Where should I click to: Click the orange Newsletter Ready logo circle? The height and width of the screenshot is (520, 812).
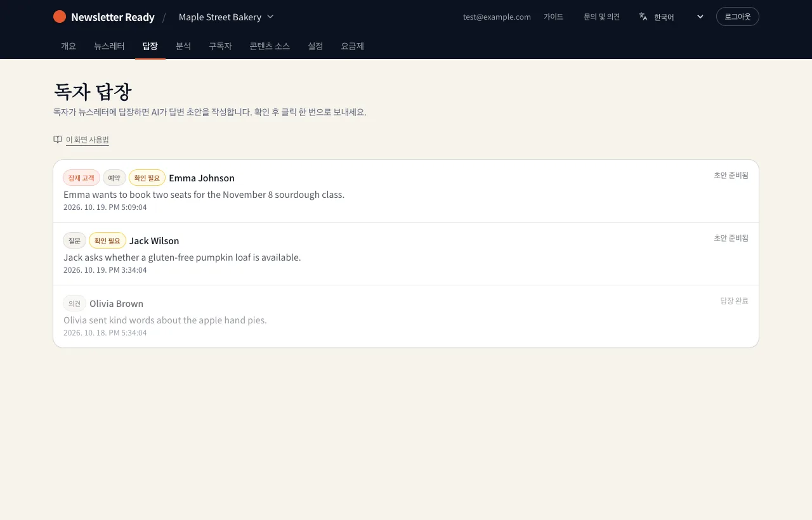[60, 16]
